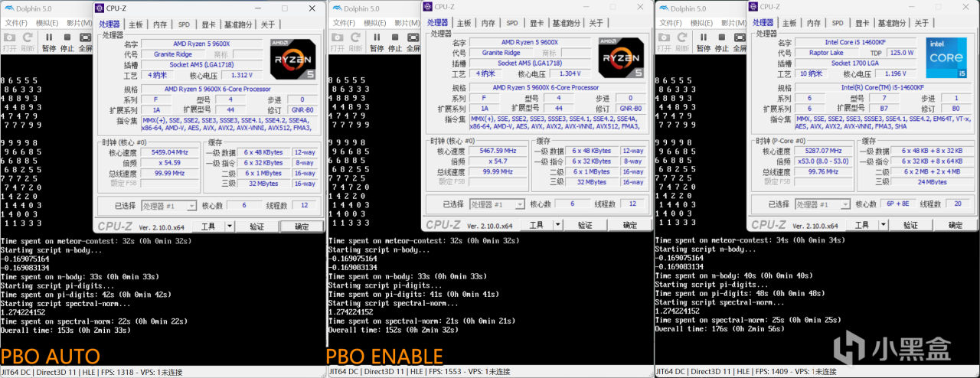Switch to Bench (基准跑分) tab in right CPU-Z

(892, 23)
